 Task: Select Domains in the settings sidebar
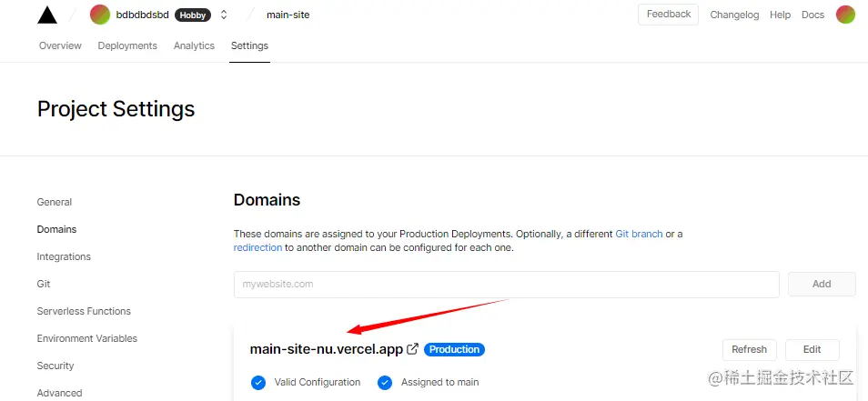coord(56,229)
